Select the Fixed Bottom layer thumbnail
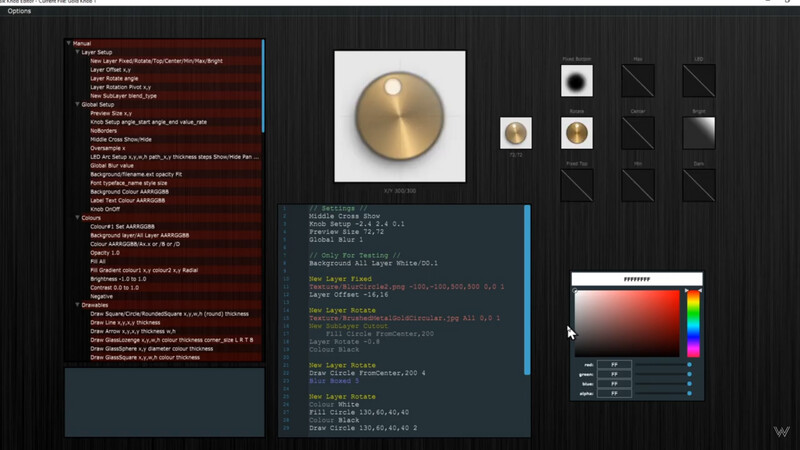This screenshot has width=800, height=450. tap(577, 81)
